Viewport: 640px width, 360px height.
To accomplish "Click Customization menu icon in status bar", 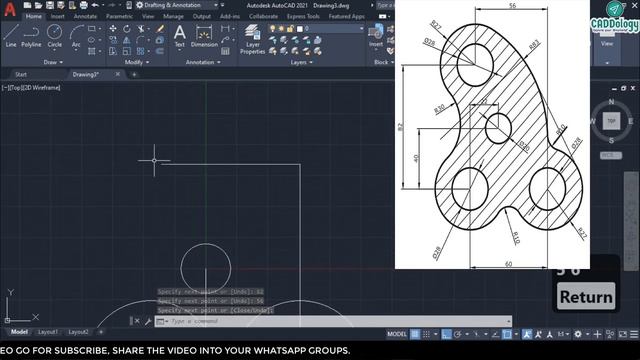I will pyautogui.click(x=633, y=334).
